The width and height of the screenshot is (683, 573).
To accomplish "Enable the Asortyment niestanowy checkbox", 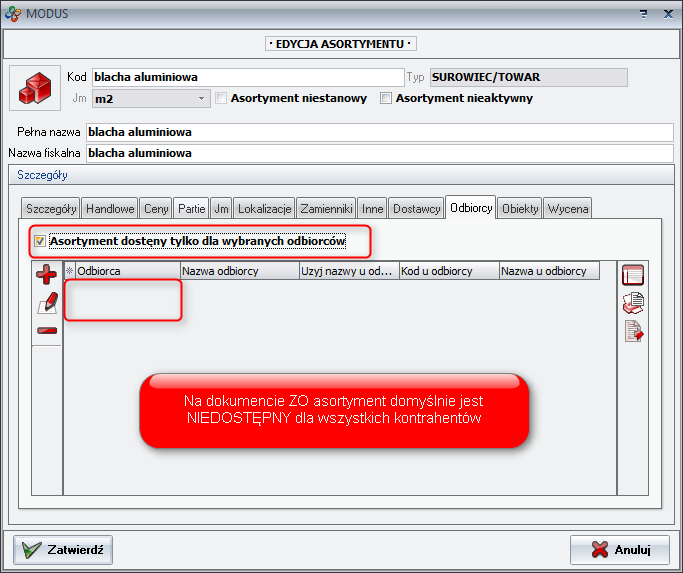I will [221, 98].
